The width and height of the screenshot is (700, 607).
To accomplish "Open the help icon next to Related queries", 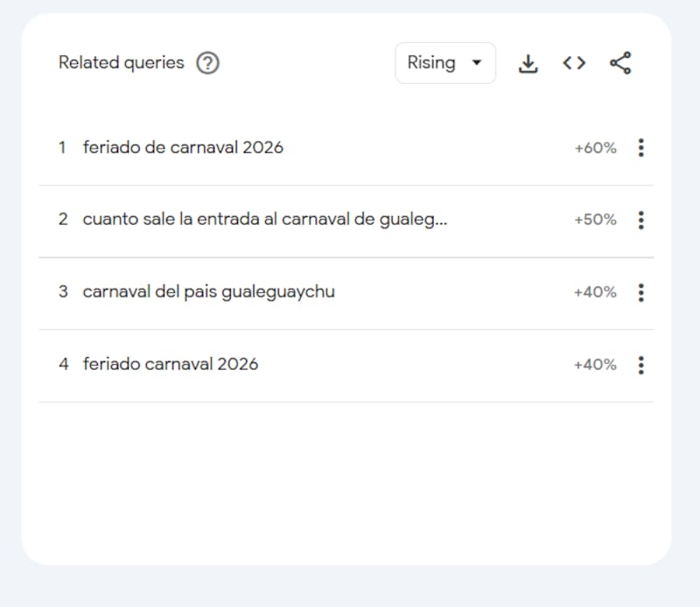I will [x=207, y=63].
